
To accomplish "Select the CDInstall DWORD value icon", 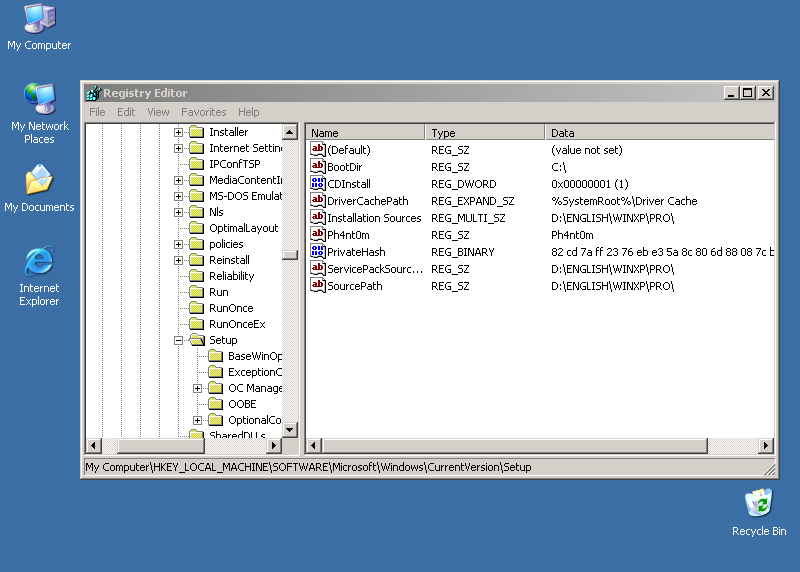I will (318, 183).
